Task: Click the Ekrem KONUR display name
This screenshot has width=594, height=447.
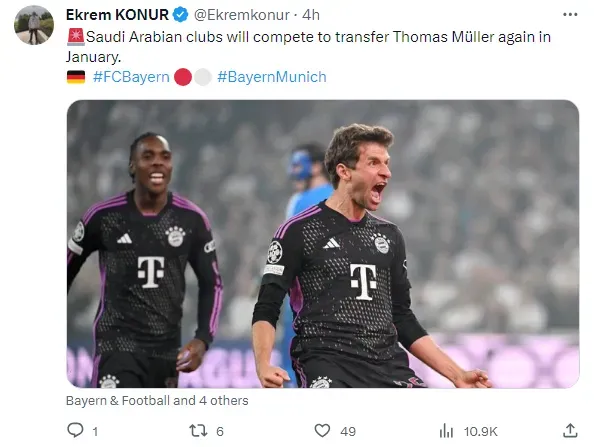Action: point(117,15)
